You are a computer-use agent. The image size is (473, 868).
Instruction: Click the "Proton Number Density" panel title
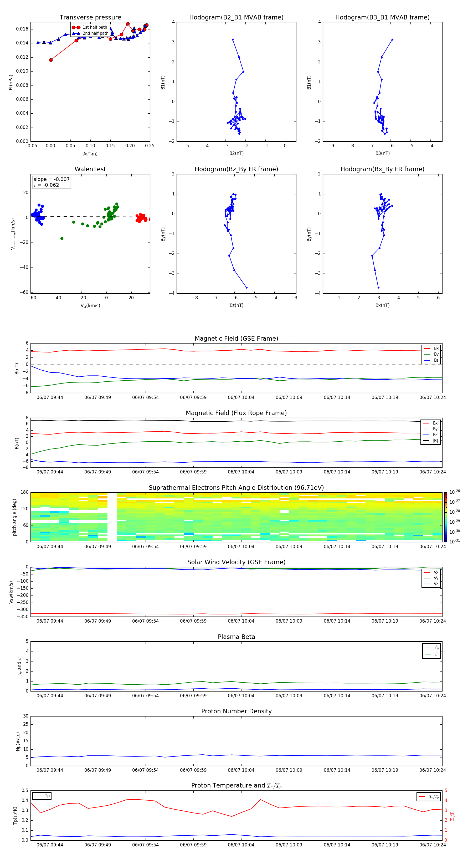[x=236, y=711]
